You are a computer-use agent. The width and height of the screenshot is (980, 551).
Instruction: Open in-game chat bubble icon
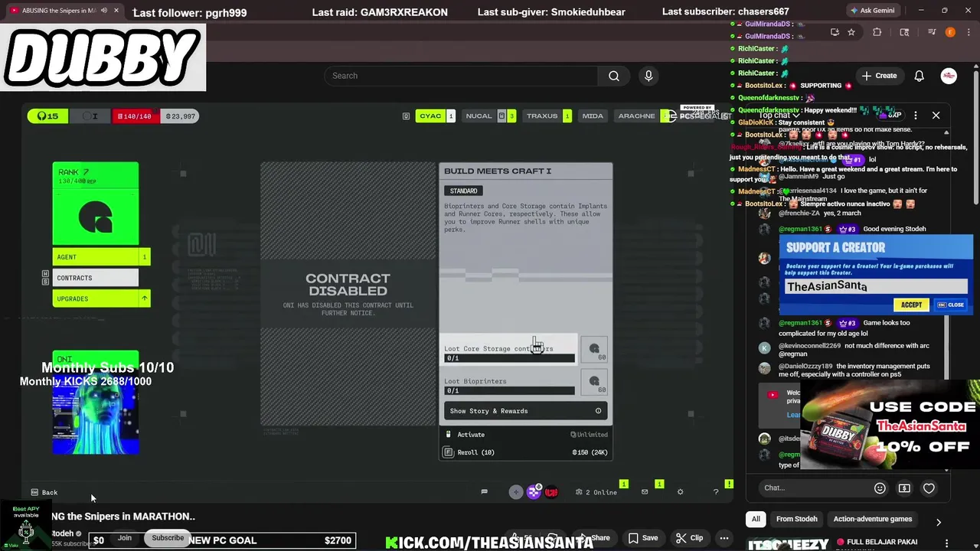pyautogui.click(x=484, y=492)
